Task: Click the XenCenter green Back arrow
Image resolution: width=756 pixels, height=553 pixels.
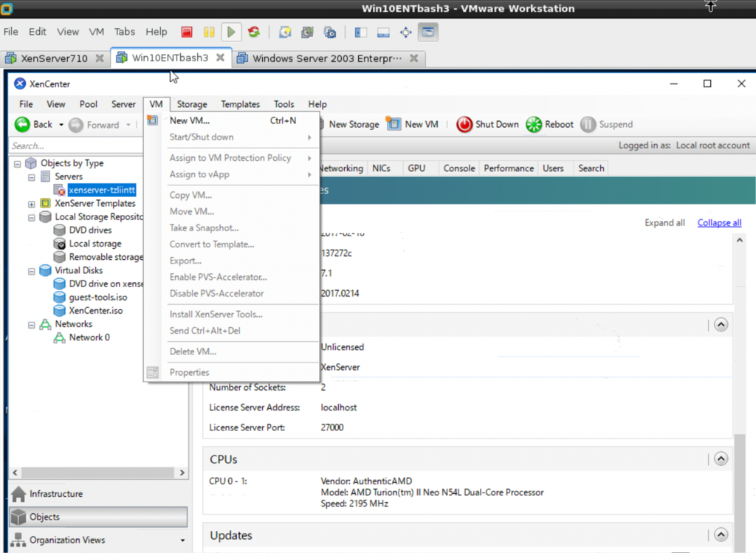Action: [22, 124]
